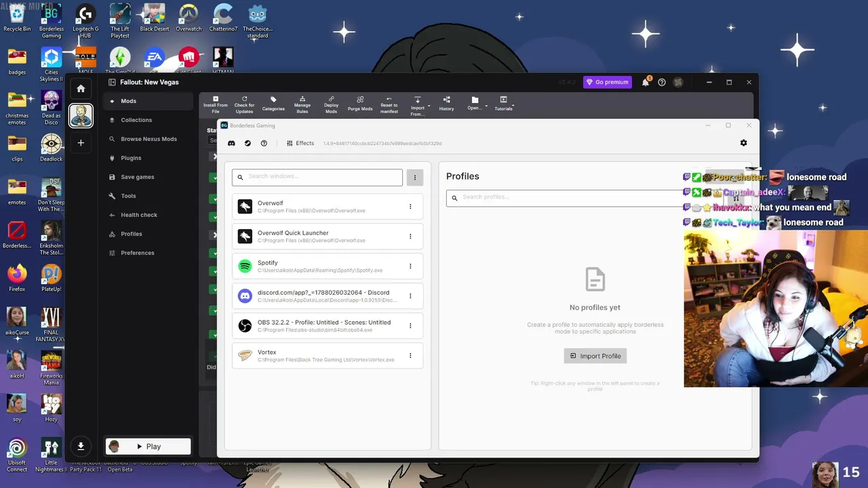Screen dimensions: 868x488
Task: Open Manage Rules in Vortex toolbar
Action: (x=302, y=104)
